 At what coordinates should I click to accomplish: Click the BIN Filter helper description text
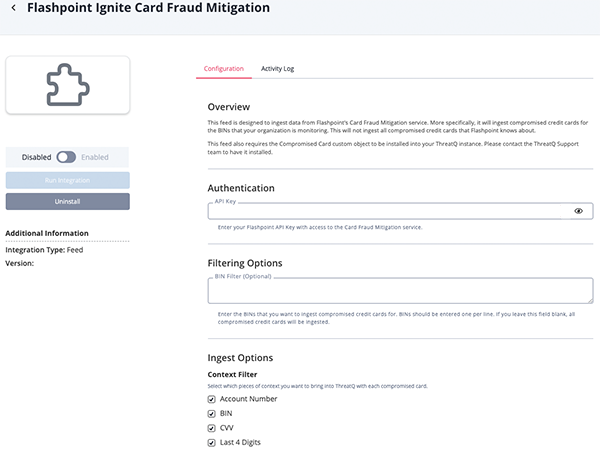(x=396, y=318)
